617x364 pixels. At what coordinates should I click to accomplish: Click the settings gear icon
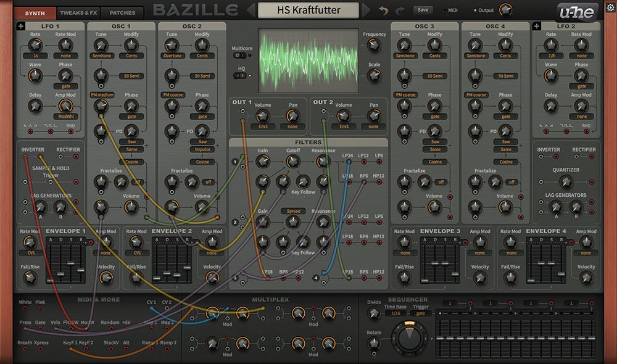click(610, 7)
